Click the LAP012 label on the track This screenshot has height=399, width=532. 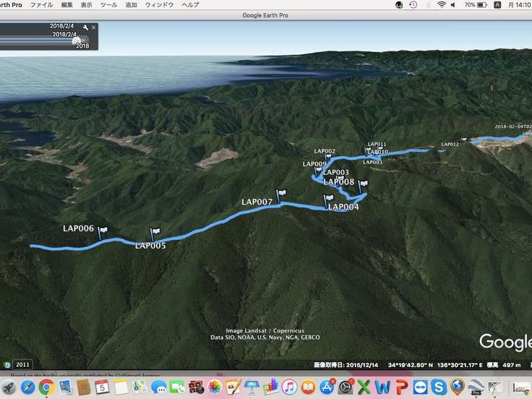coord(450,145)
